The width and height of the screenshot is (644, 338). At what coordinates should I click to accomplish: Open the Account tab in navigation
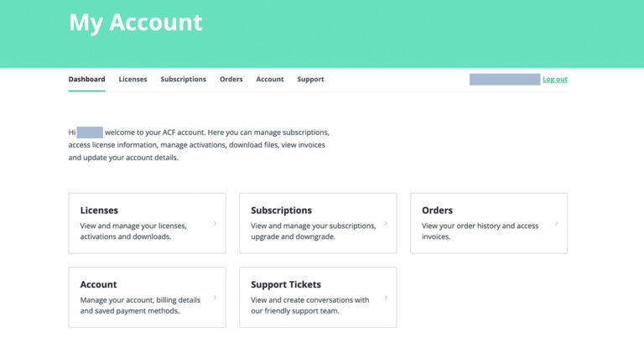coord(270,80)
